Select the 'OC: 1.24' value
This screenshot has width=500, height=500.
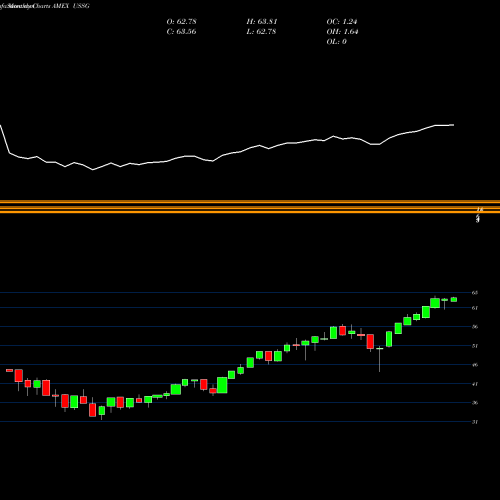pos(342,22)
